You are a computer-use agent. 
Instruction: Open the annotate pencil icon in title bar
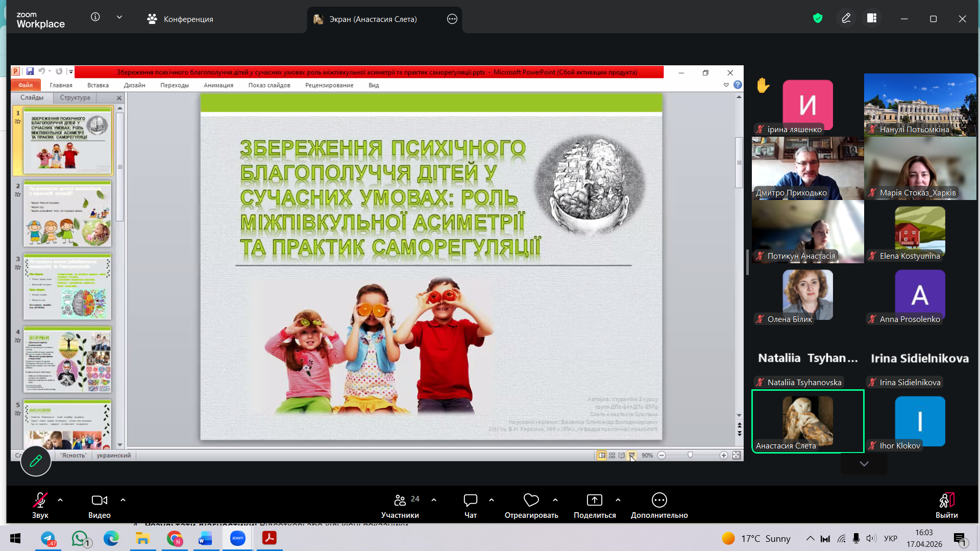click(x=846, y=18)
